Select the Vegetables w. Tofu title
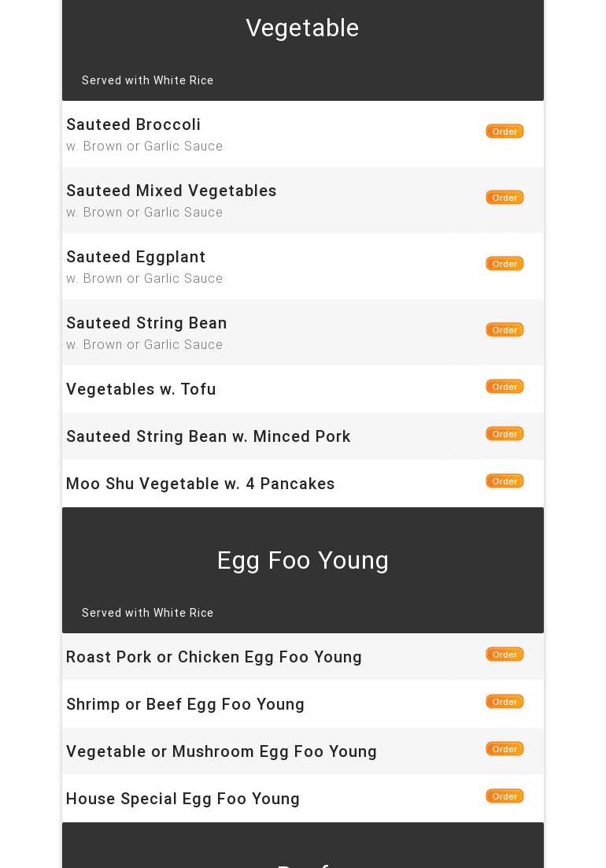This screenshot has width=606, height=868. (141, 389)
